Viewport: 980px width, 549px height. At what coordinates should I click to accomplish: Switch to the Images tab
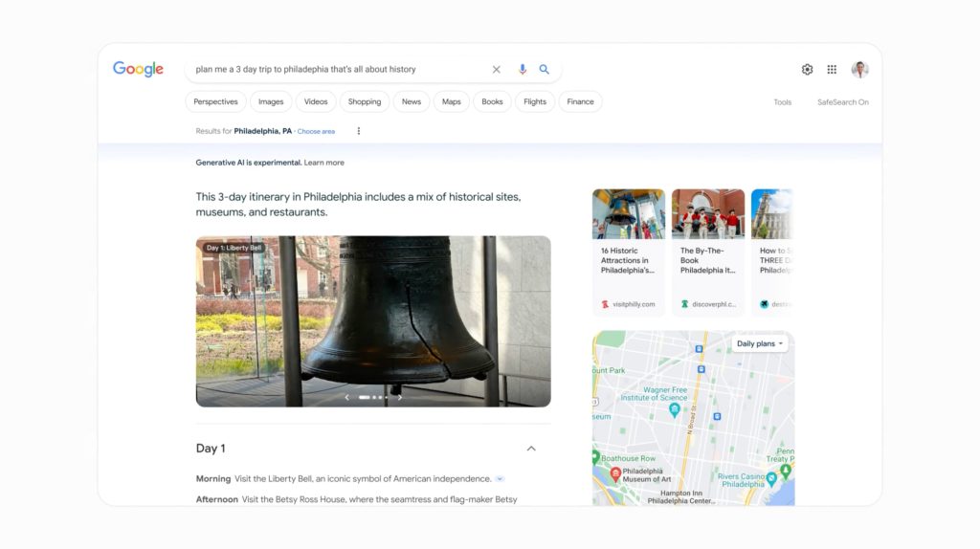(x=271, y=101)
